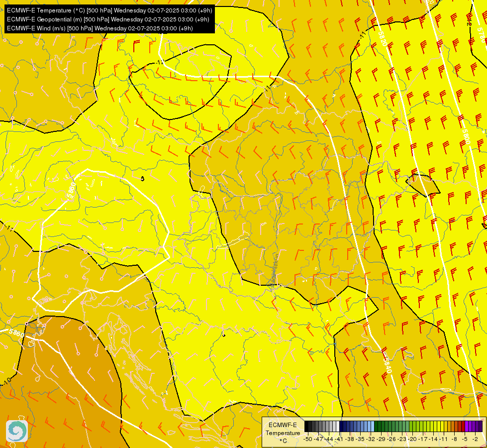Click the -50 value on temperature scale
This screenshot has width=487, height=448.
(308, 439)
